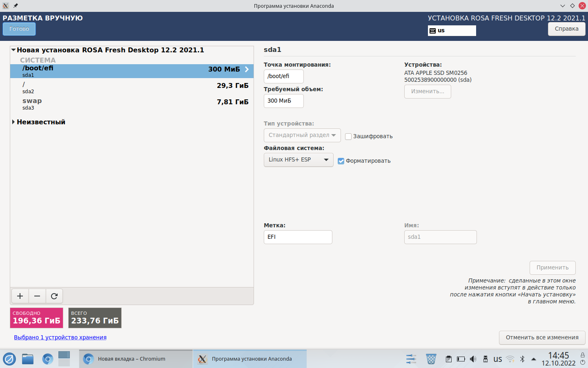Image resolution: width=588 pixels, height=368 pixels.
Task: Open the trash bin in the taskbar
Action: (431, 359)
